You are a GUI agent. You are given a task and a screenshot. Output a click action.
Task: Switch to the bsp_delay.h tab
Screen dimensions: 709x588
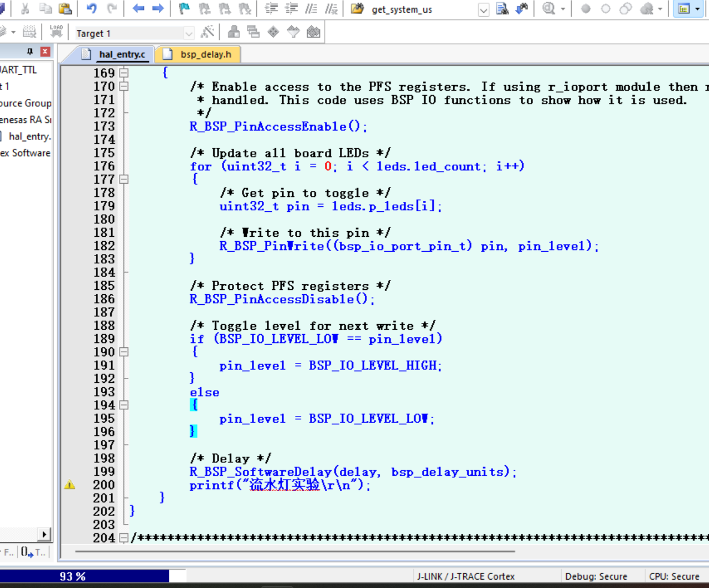(x=198, y=54)
